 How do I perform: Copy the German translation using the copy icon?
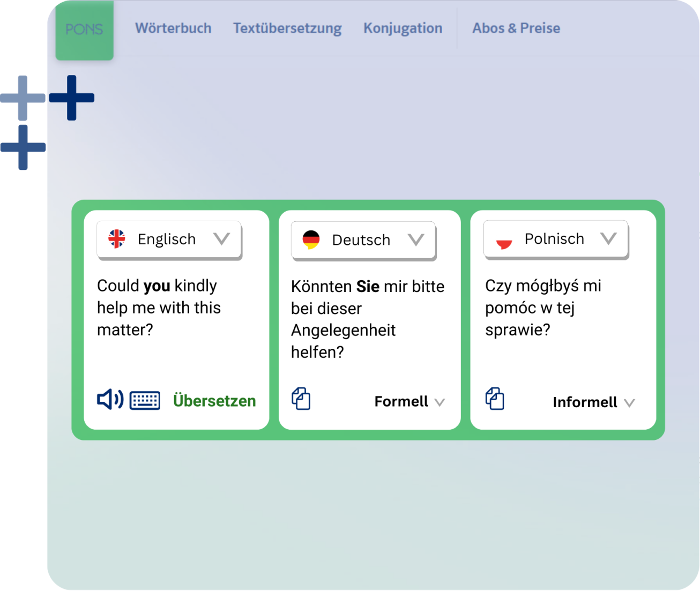coord(301,399)
